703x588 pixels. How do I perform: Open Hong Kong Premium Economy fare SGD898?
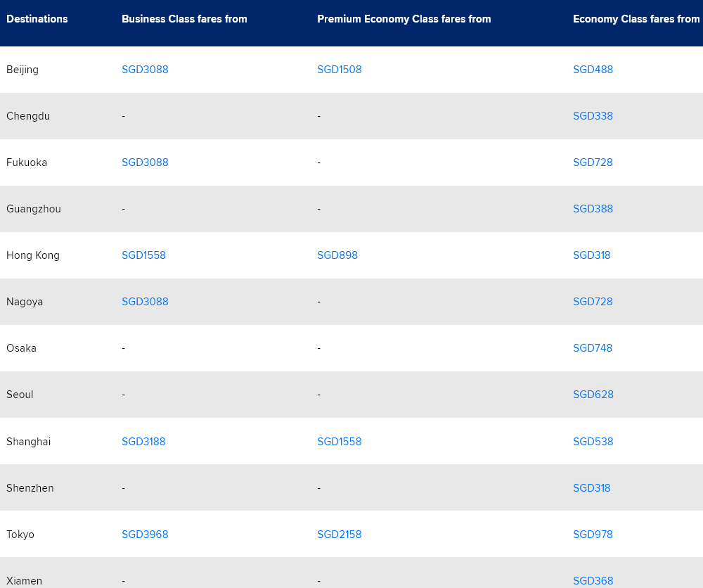[337, 255]
